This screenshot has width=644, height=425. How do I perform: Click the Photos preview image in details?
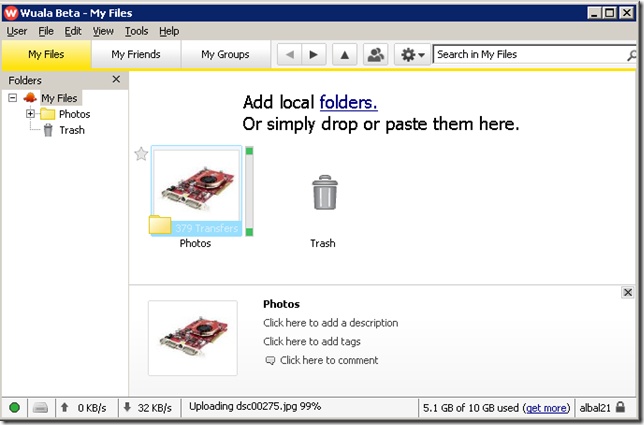point(193,338)
